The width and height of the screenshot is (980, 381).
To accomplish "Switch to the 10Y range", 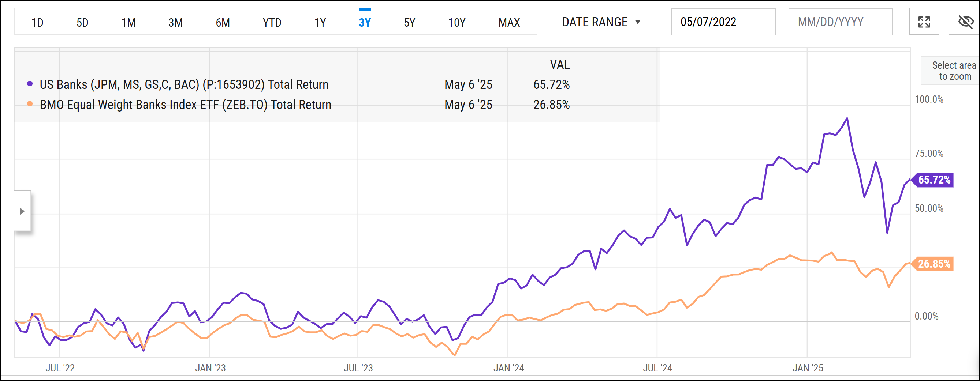I will pyautogui.click(x=457, y=22).
